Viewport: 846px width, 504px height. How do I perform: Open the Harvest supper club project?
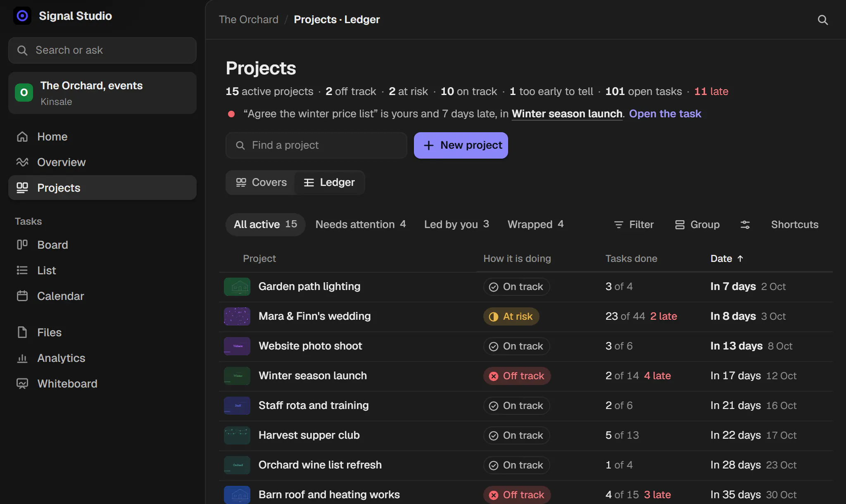pos(309,435)
